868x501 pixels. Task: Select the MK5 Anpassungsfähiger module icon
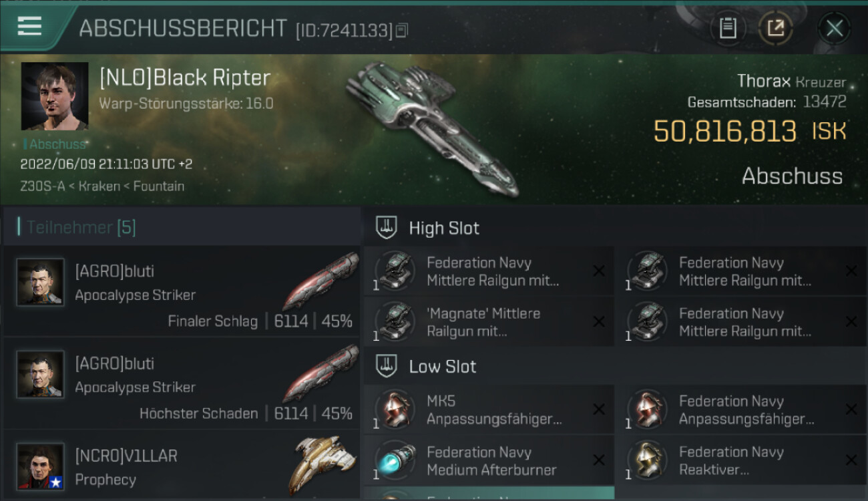(395, 409)
